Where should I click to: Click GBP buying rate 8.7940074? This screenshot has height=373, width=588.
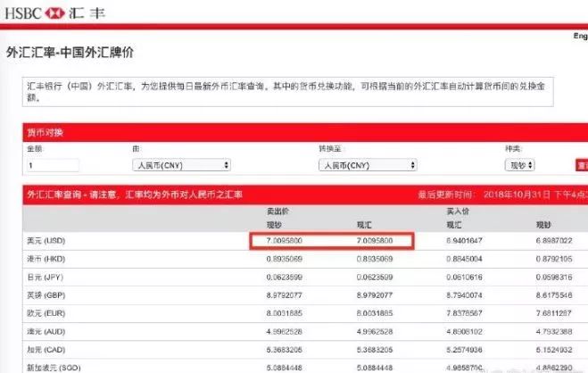(x=464, y=295)
